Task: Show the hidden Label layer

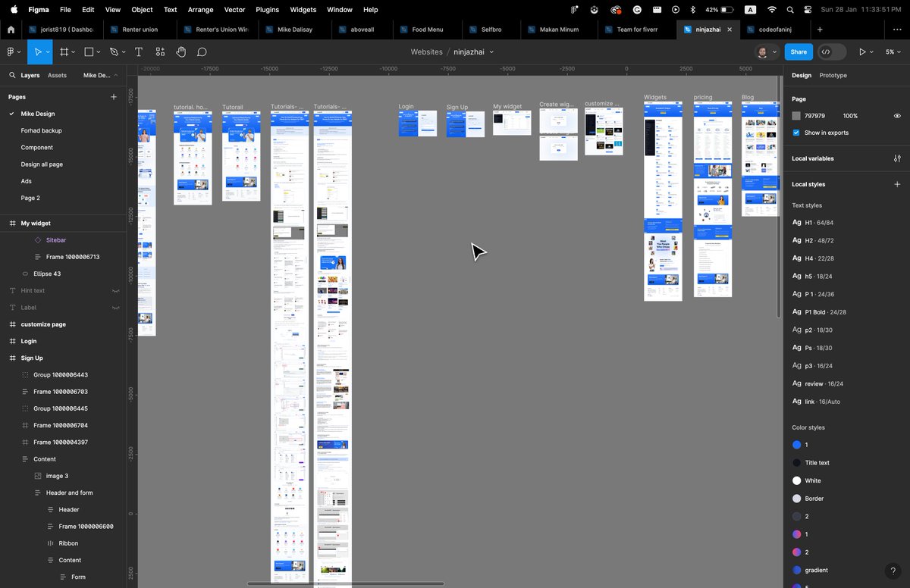Action: pos(116,308)
